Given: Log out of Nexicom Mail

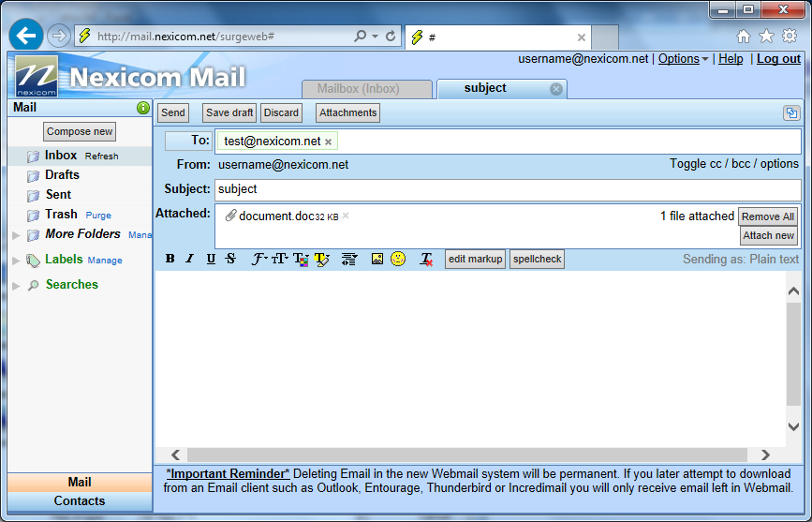Looking at the screenshot, I should coord(779,59).
